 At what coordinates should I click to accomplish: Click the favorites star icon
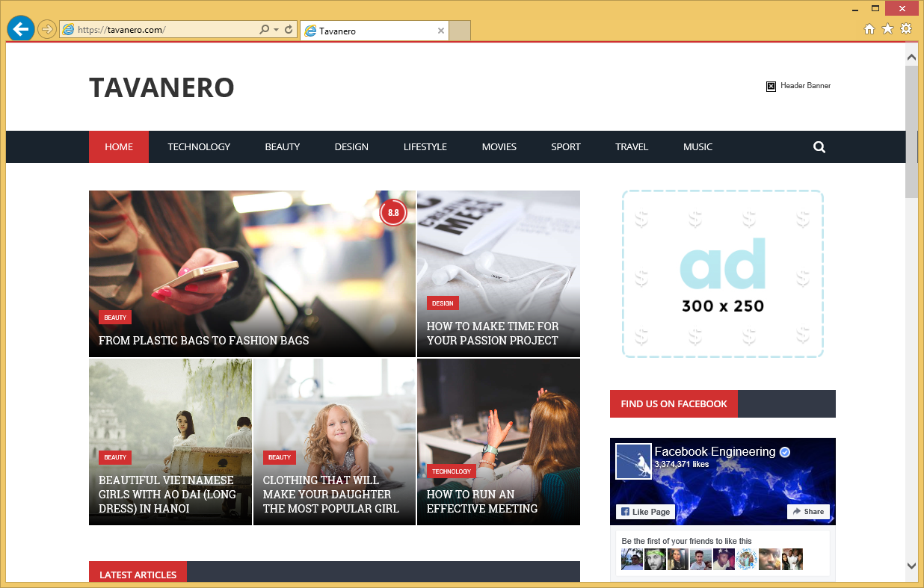(x=887, y=27)
